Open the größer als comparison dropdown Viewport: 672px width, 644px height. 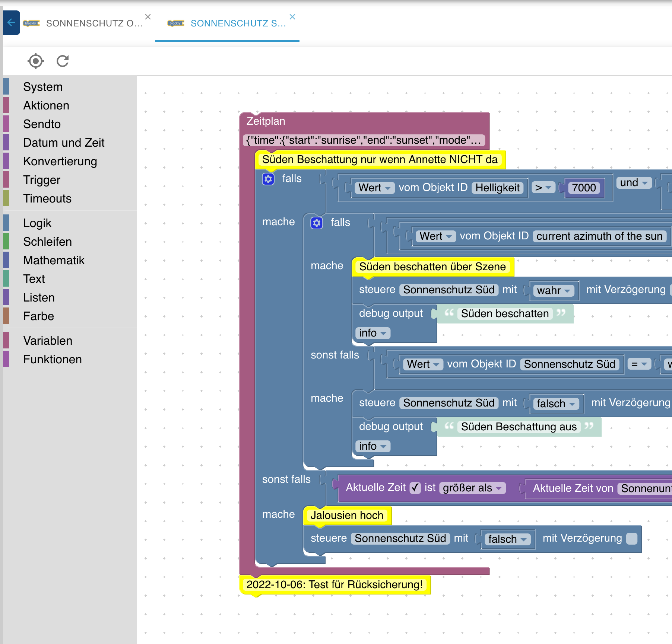click(x=472, y=488)
